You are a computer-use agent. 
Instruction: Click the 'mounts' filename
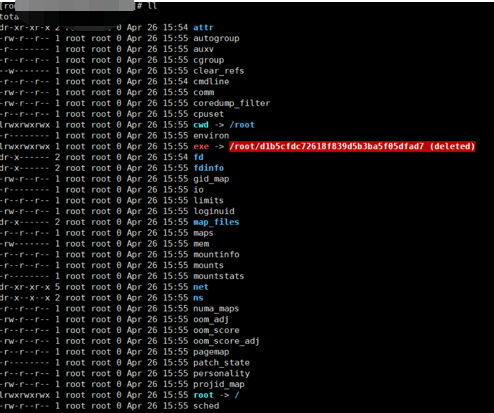click(209, 265)
